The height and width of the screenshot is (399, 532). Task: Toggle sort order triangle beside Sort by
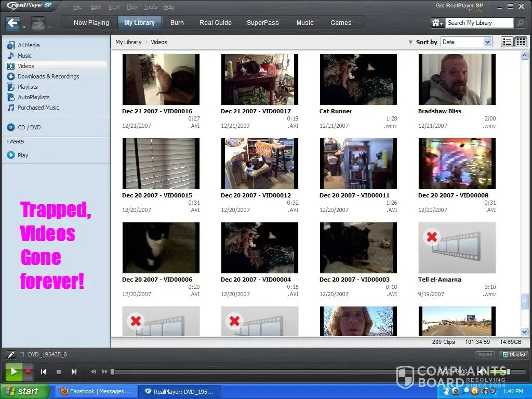coord(410,42)
